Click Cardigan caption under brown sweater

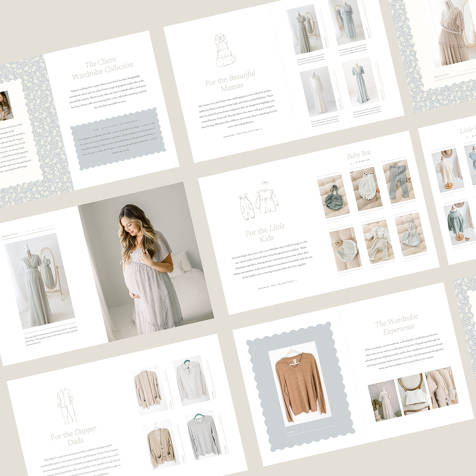click(291, 432)
